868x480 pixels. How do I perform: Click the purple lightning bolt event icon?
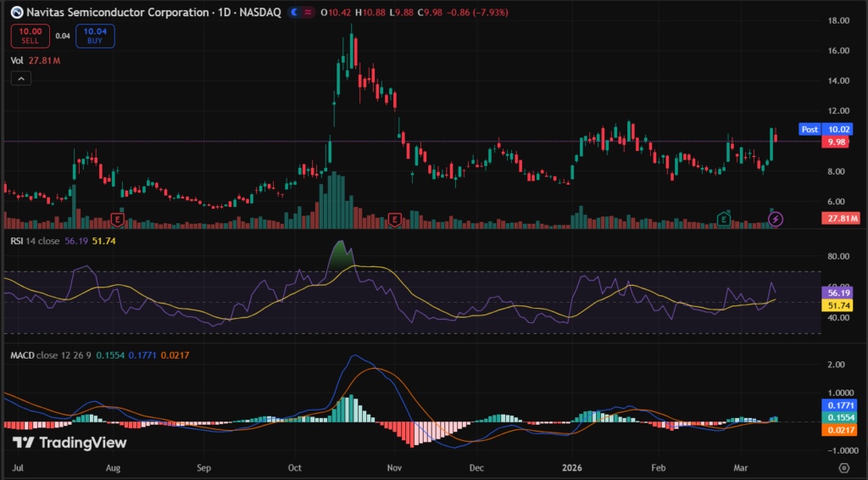click(x=776, y=220)
